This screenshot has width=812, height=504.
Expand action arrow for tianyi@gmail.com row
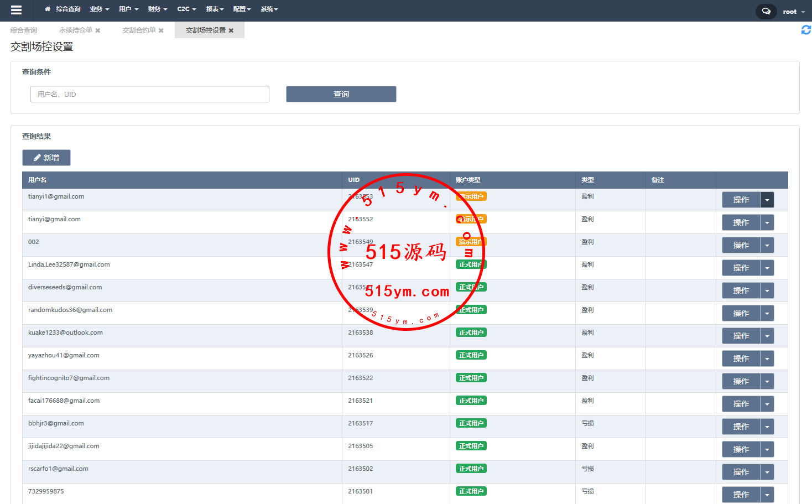tap(767, 222)
